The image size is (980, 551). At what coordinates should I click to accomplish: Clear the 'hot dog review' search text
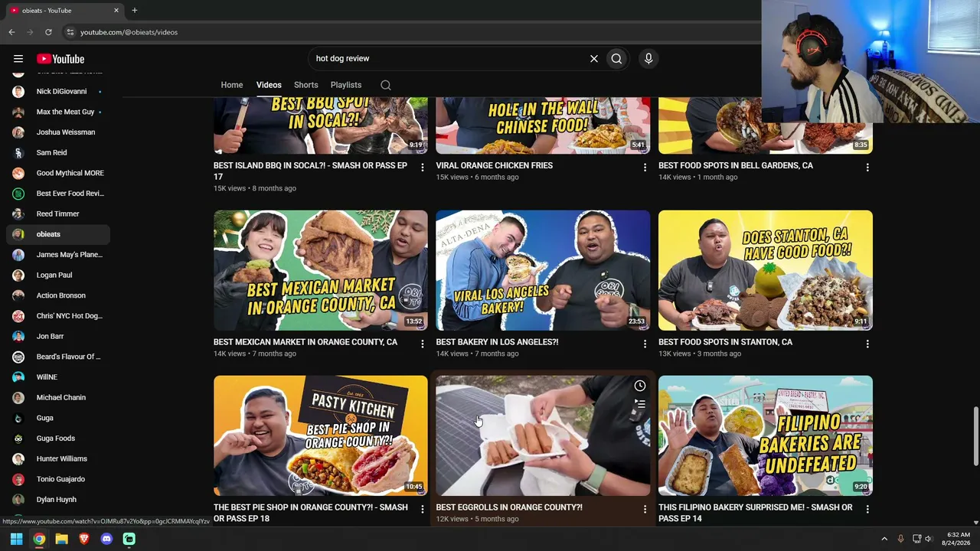tap(593, 59)
